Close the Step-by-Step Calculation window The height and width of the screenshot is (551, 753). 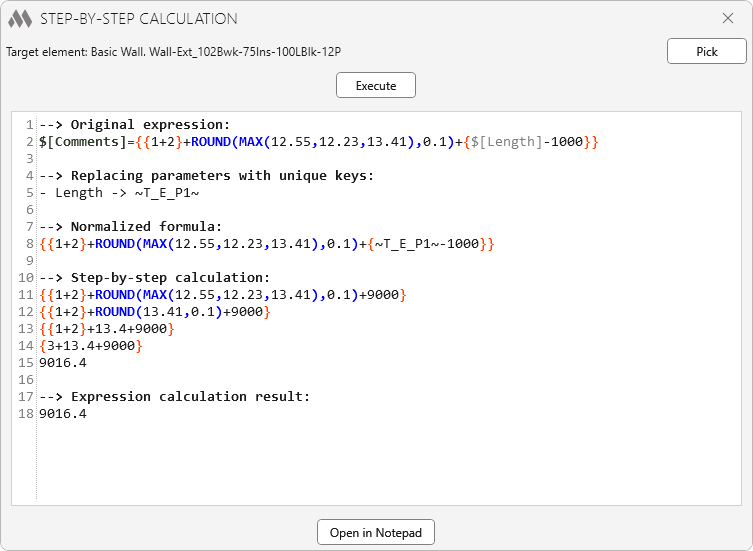coord(728,18)
